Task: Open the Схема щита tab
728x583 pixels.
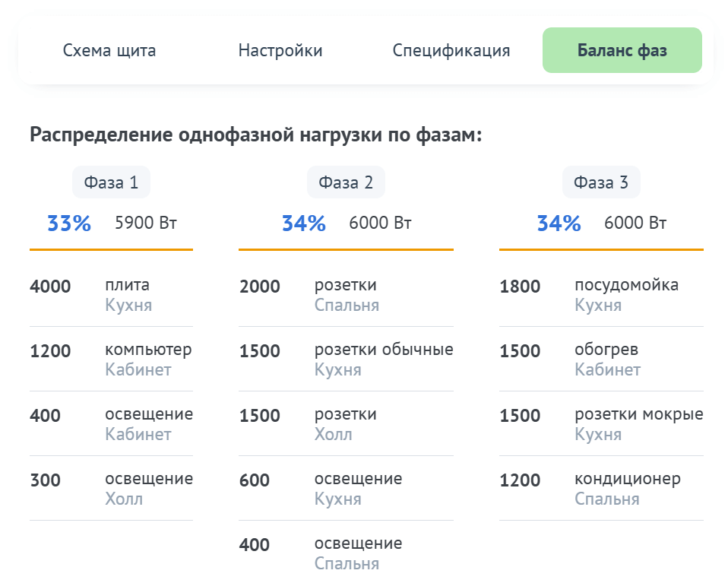Action: click(109, 50)
